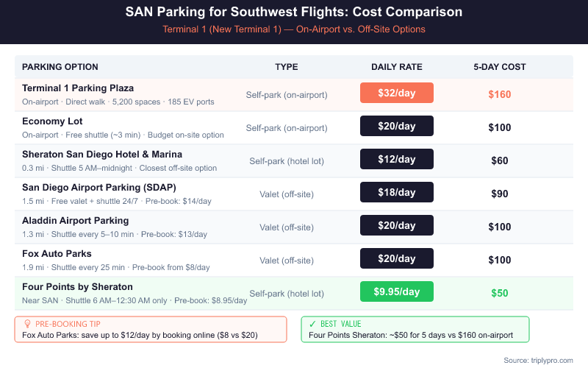The width and height of the screenshot is (588, 368).
Task: Click the $160 on-airport 5-day cost
Action: click(x=500, y=94)
